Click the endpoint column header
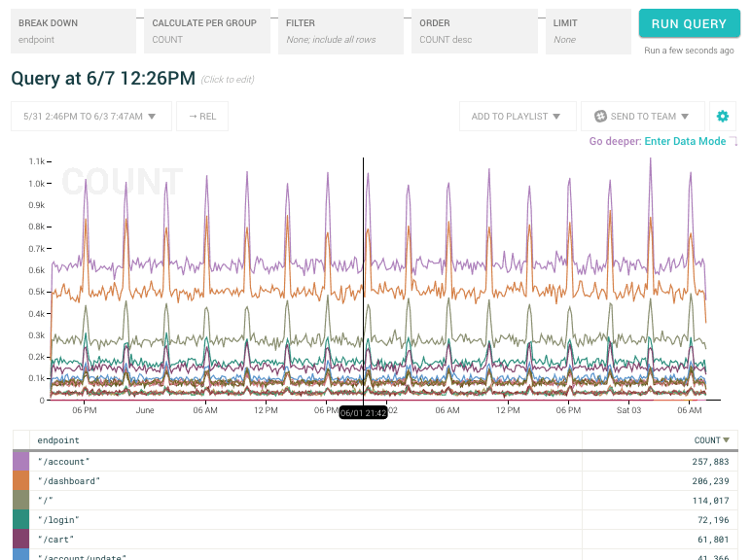 tap(57, 440)
